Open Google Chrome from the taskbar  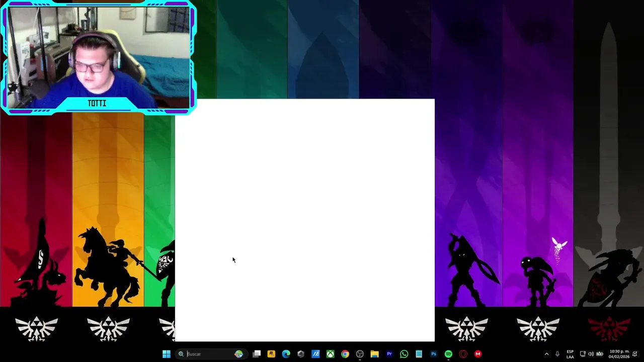345,354
